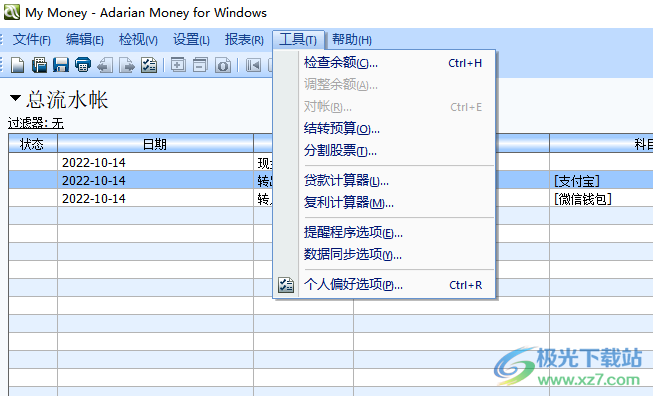Open the 帮助(H) menu
Screen dimensions: 653x396
(x=352, y=40)
